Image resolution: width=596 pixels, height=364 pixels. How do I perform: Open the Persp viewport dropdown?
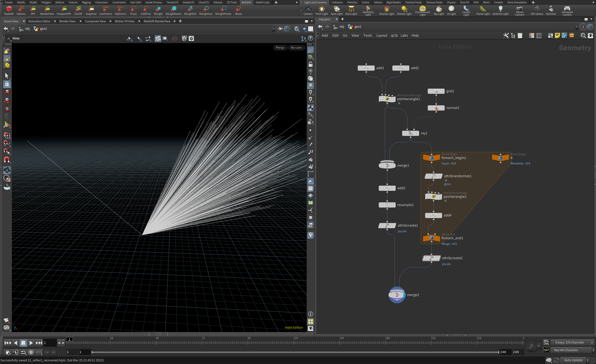[280, 47]
